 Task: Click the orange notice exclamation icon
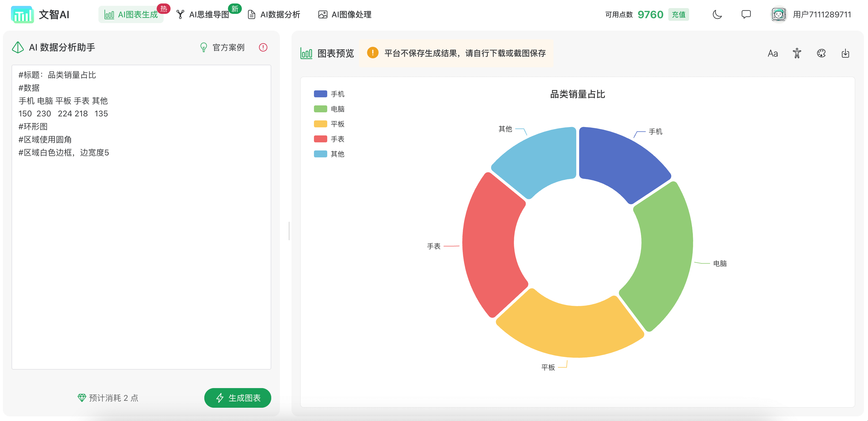(x=373, y=53)
